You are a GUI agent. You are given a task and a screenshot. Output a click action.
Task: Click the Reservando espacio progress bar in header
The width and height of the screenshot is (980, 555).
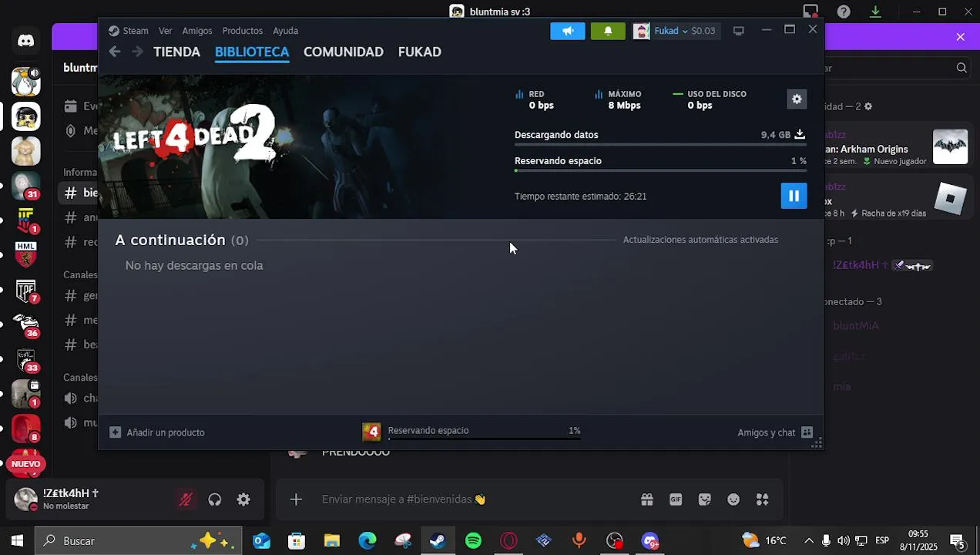coord(660,170)
